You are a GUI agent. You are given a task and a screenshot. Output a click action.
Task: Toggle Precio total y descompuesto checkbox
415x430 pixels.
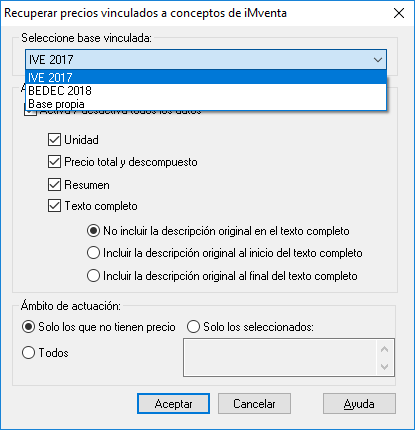pyautogui.click(x=54, y=162)
